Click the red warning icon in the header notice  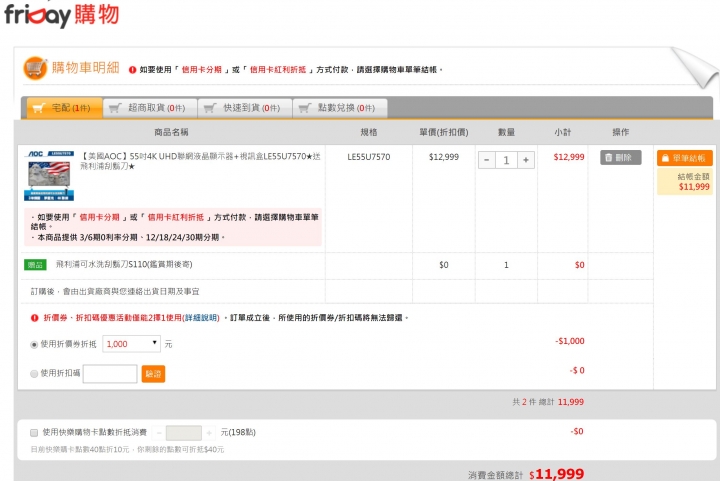[132, 70]
